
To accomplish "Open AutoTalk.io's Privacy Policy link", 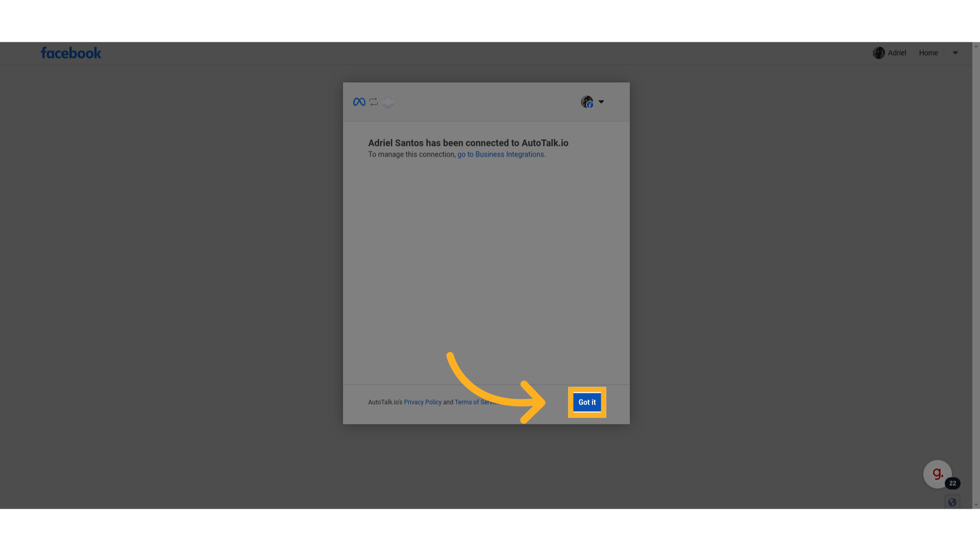I will pyautogui.click(x=423, y=403).
